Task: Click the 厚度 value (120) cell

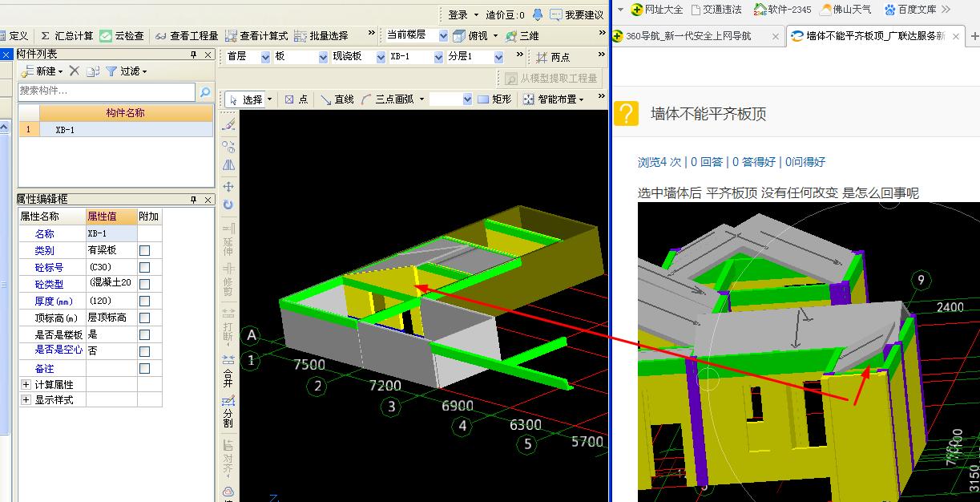Action: point(111,302)
